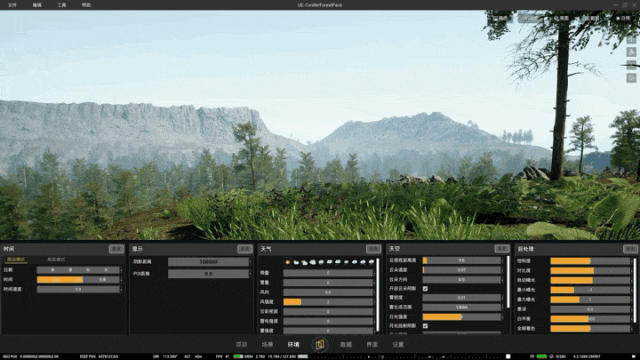This screenshot has height=360, width=640.
Task: Open the 文件 menu
Action: pos(12,5)
